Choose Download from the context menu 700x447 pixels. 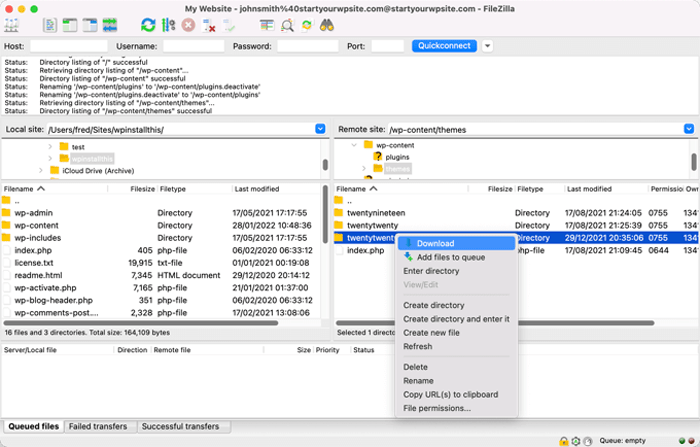coord(435,243)
